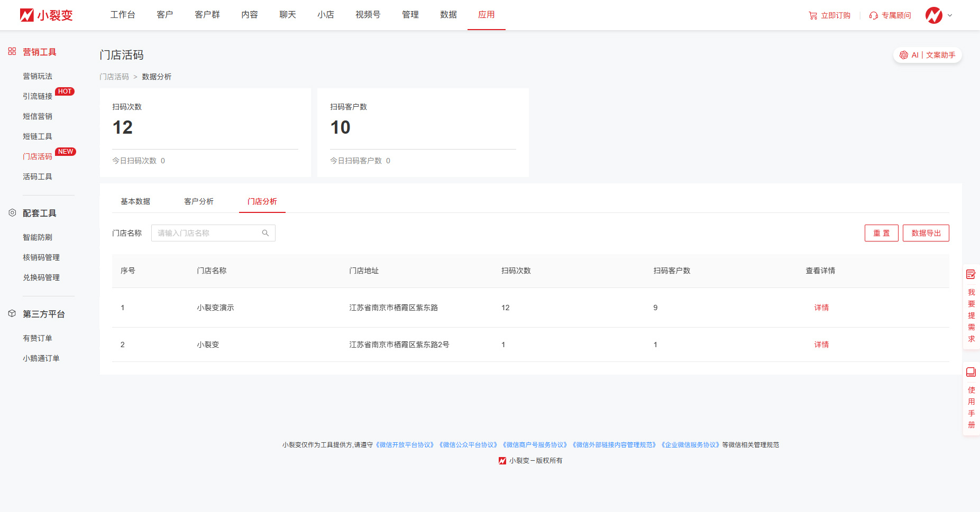Open the 数据 top menu

(x=448, y=15)
